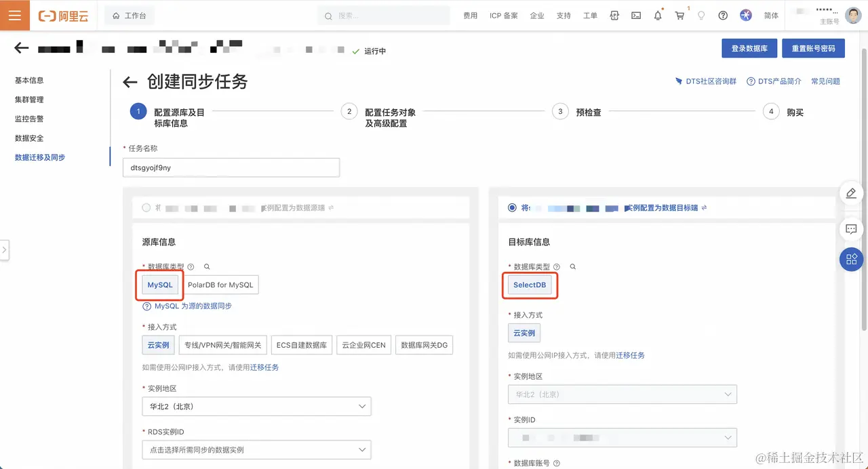This screenshot has height=469, width=868.
Task: Open 常见问题 link
Action: coord(825,81)
